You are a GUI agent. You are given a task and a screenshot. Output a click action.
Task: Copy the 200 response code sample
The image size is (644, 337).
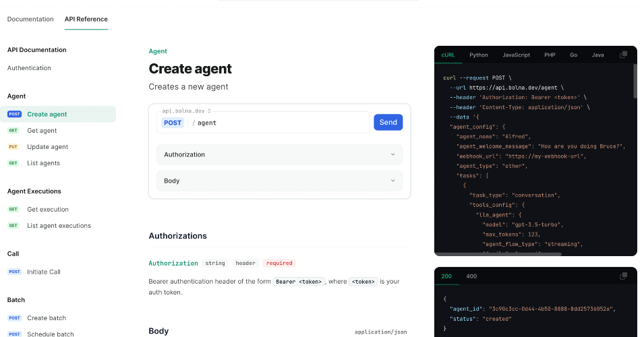[623, 276]
